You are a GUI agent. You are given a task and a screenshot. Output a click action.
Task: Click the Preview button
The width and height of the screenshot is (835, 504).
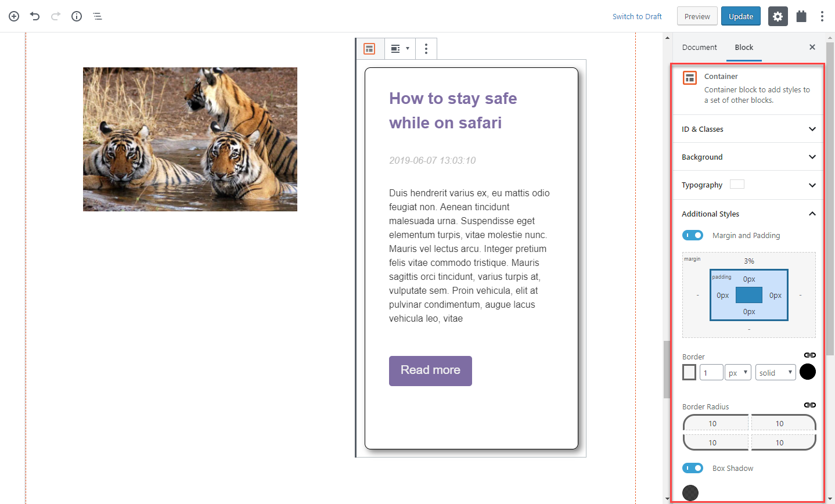pyautogui.click(x=697, y=16)
